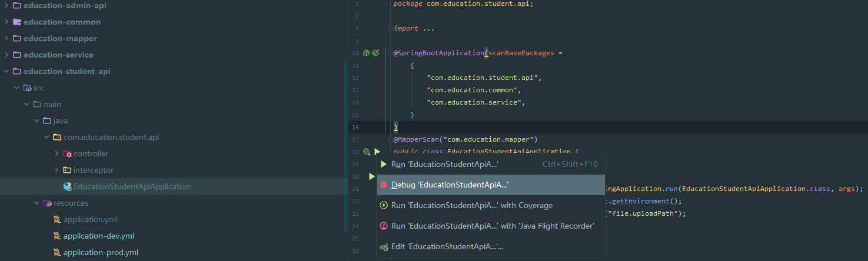Expand the education-mapper module
The width and height of the screenshot is (868, 261).
click(x=6, y=38)
